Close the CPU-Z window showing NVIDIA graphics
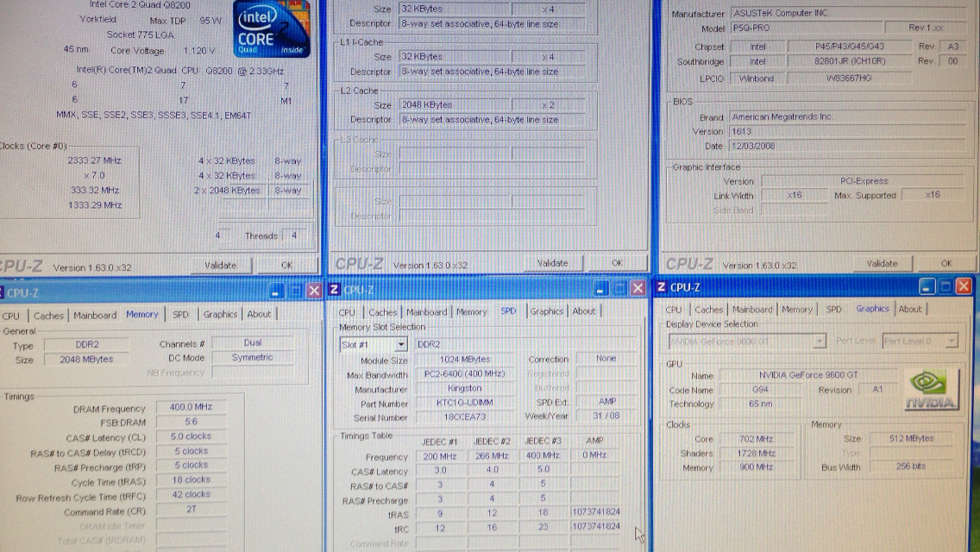This screenshot has height=552, width=980. (964, 285)
